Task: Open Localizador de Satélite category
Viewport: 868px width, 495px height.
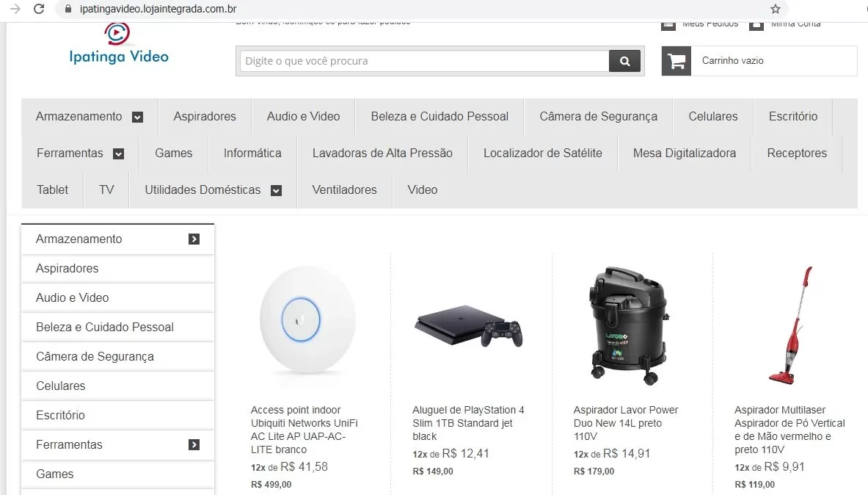Action: pyautogui.click(x=543, y=153)
